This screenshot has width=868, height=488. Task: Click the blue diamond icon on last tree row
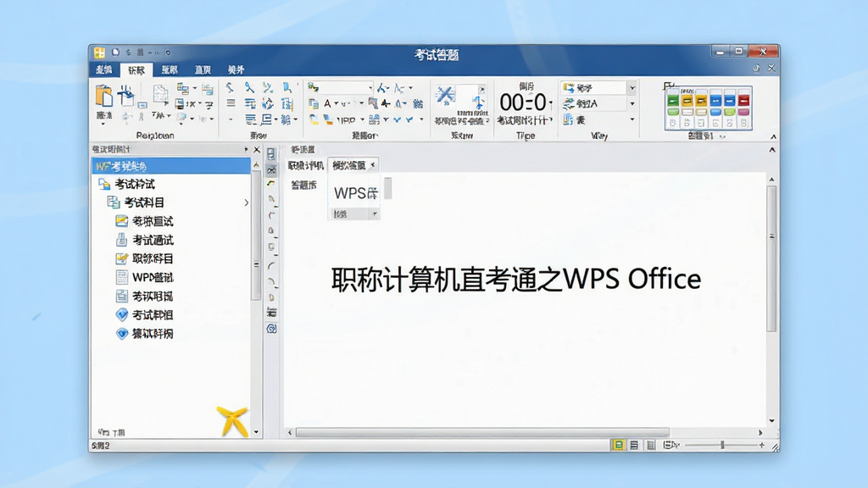(x=121, y=334)
